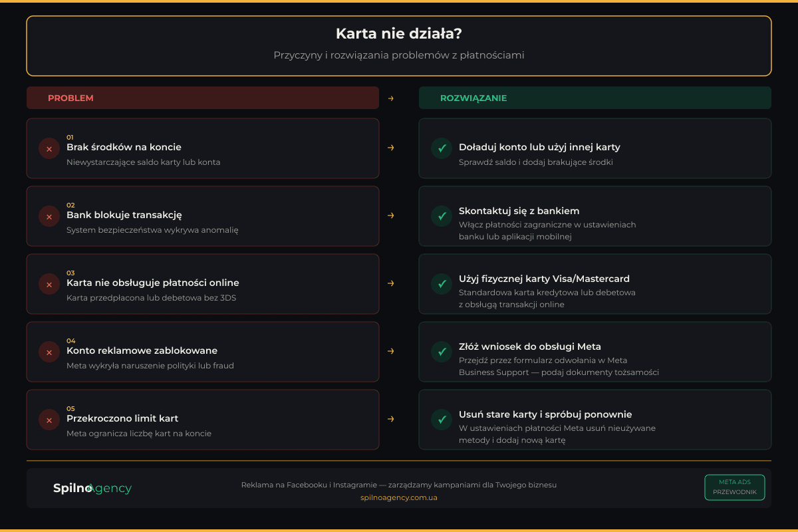This screenshot has width=798, height=532.
Task: Click the green checkmark beside Użyj fizycznej karty Visa/Mastercard
Action: [442, 284]
